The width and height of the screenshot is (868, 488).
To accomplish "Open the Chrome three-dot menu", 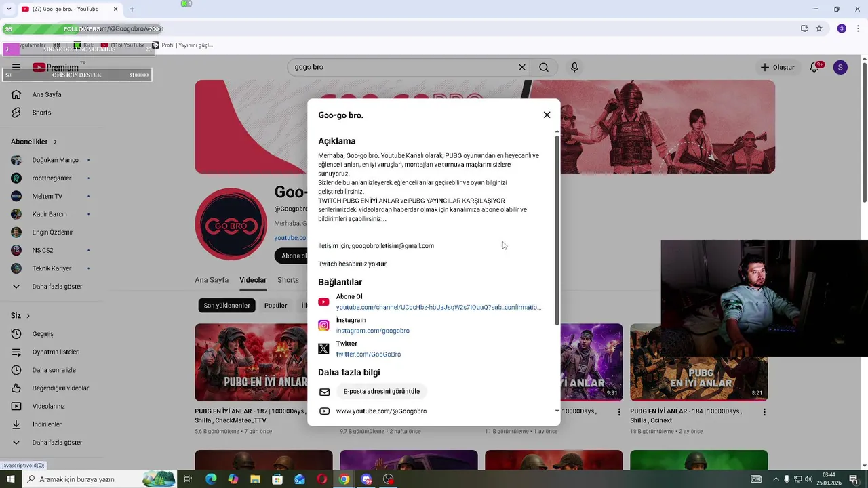I will (858, 28).
